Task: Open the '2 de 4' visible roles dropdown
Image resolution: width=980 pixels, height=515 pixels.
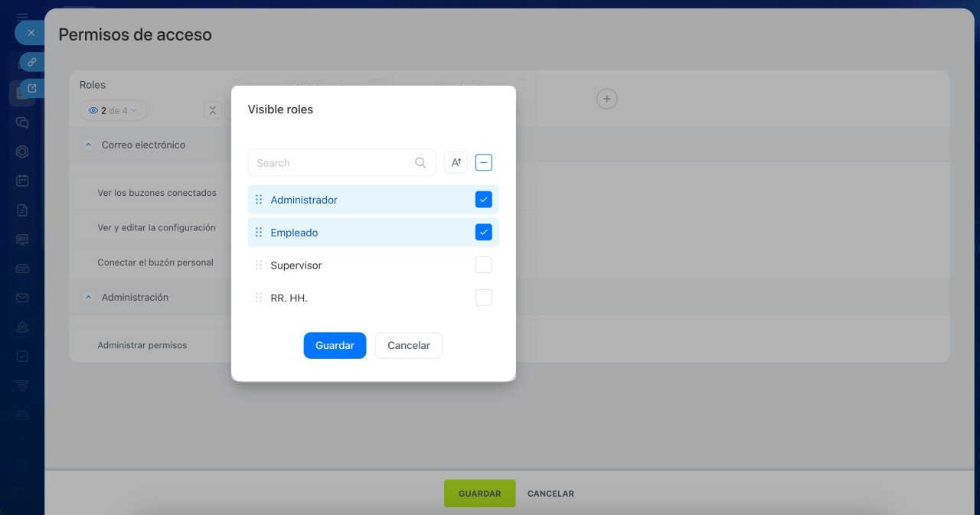Action: [113, 111]
